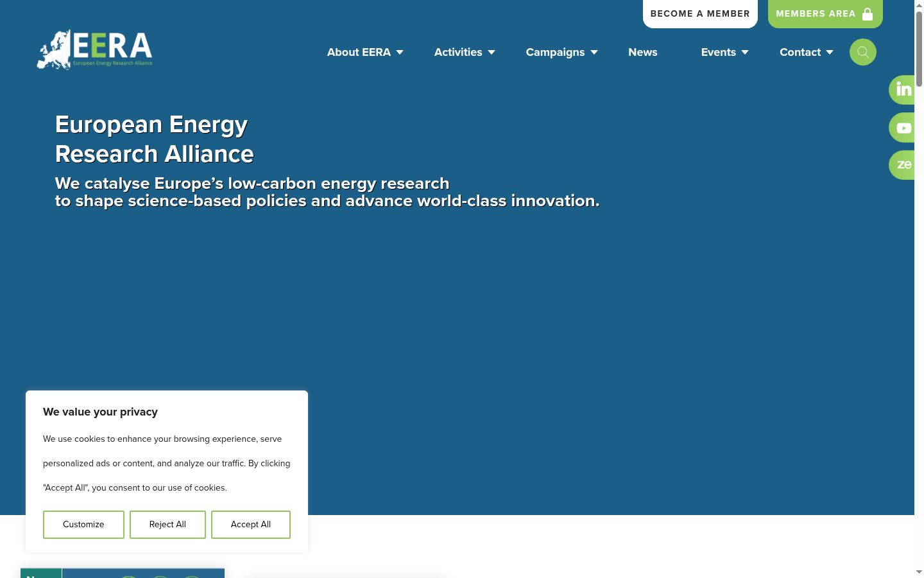Customize cookie preferences

coord(83,525)
